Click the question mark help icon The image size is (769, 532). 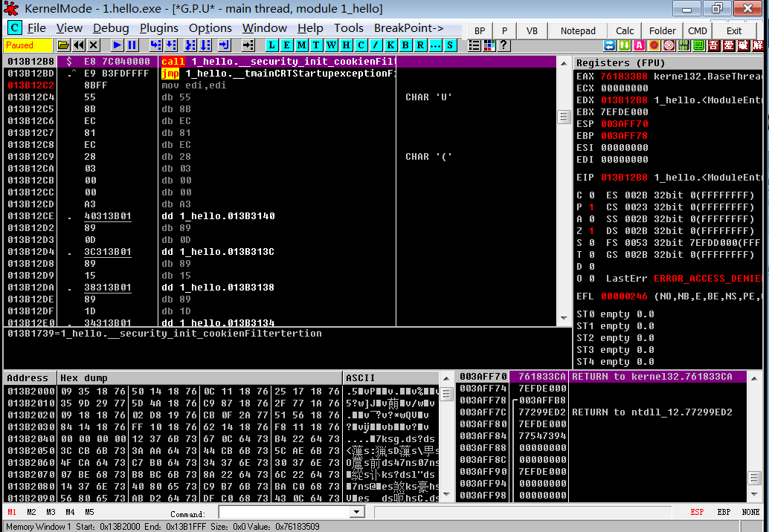[503, 45]
